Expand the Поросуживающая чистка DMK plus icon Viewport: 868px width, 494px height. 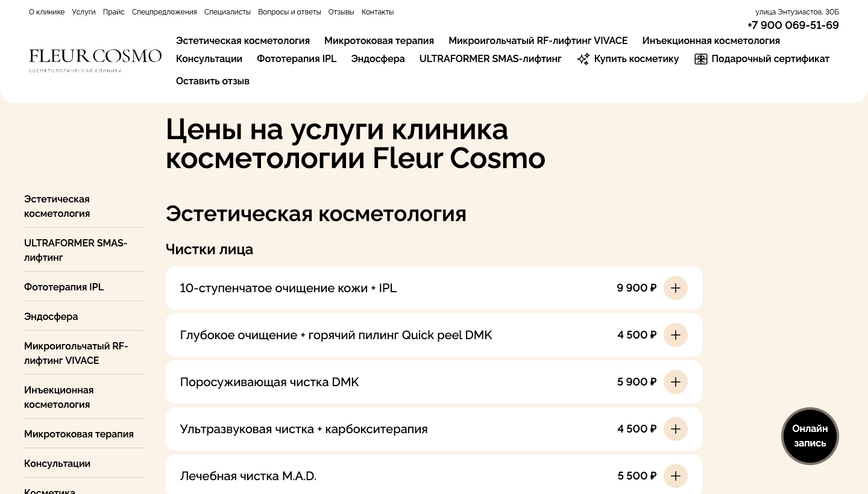point(676,382)
